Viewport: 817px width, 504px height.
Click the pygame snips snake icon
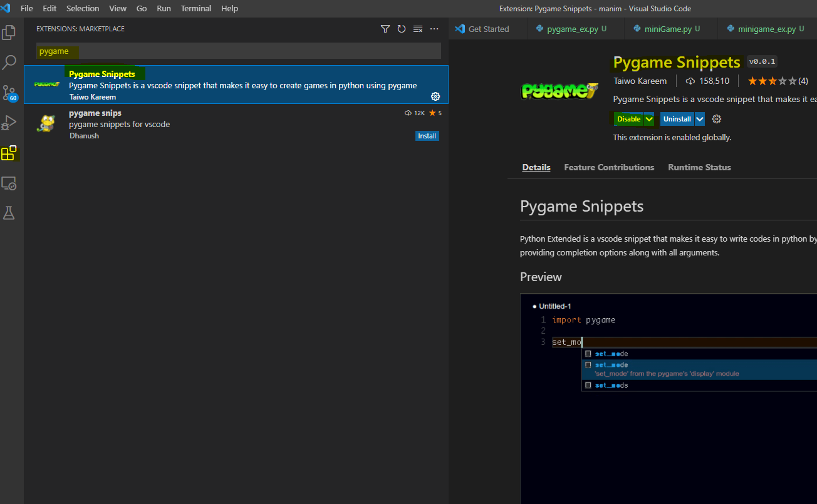[x=47, y=124]
